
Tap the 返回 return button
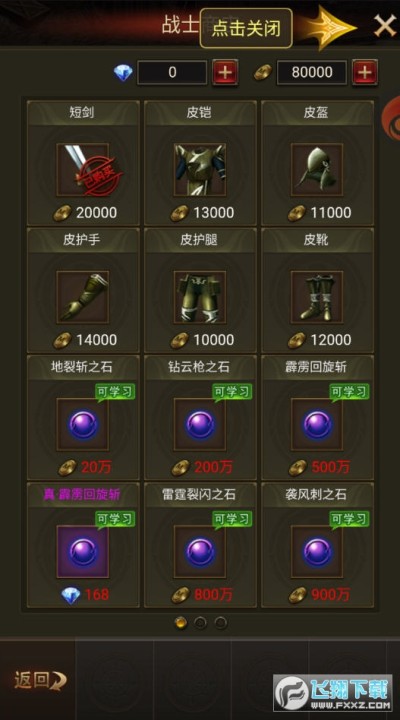(x=40, y=680)
